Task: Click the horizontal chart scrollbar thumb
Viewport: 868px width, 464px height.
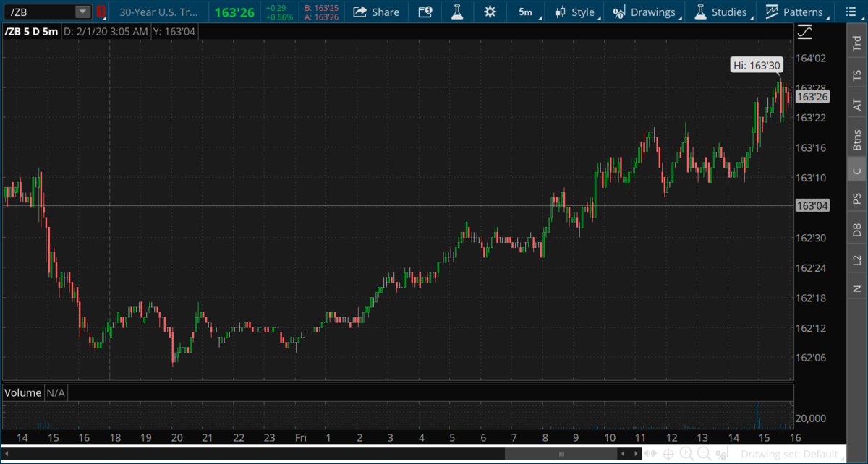Action: pos(561,454)
